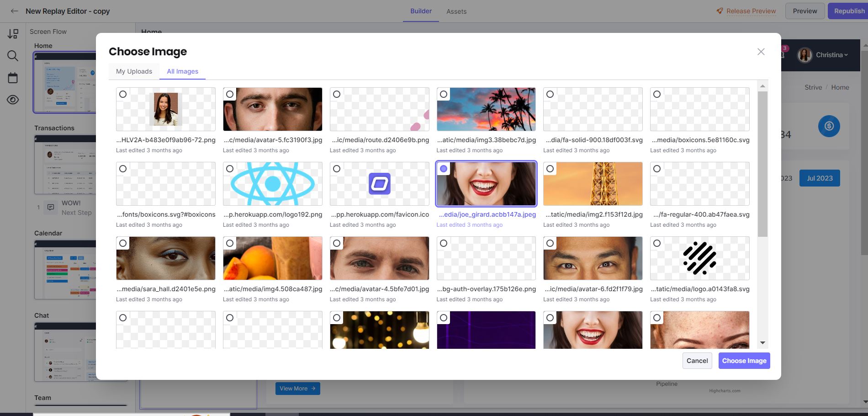This screenshot has height=416, width=868.
Task: Pick the striped black logo thumbnail
Action: tap(699, 258)
